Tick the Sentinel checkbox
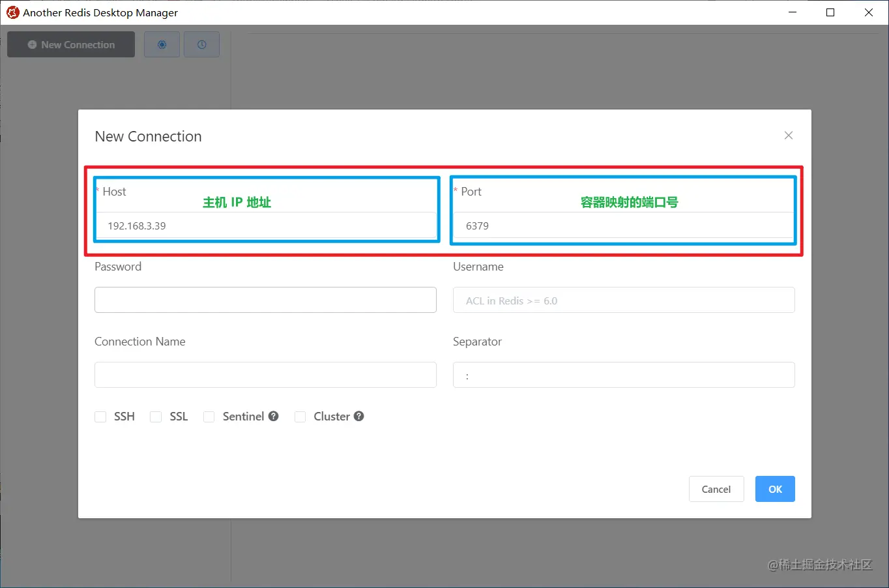This screenshot has height=588, width=889. click(x=209, y=417)
